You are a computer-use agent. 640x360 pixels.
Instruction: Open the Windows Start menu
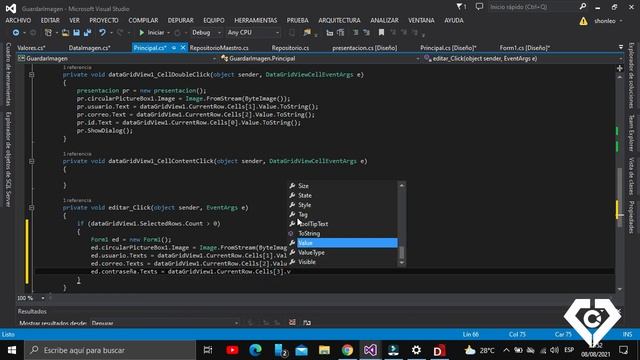[12, 350]
